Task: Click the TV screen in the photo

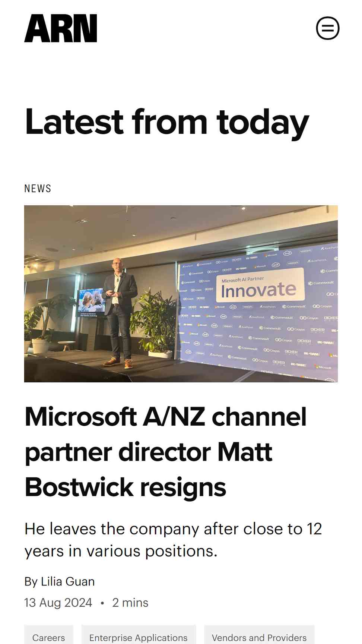Action: [x=92, y=302]
